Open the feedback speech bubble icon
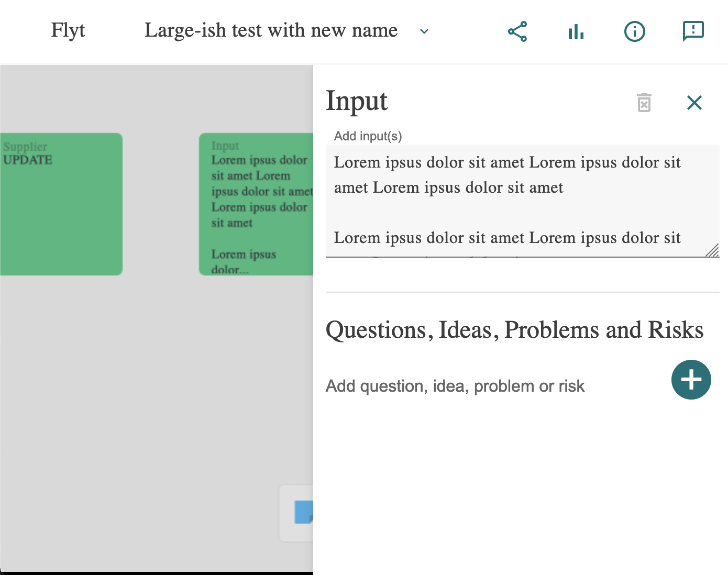This screenshot has width=728, height=575. pyautogui.click(x=693, y=31)
